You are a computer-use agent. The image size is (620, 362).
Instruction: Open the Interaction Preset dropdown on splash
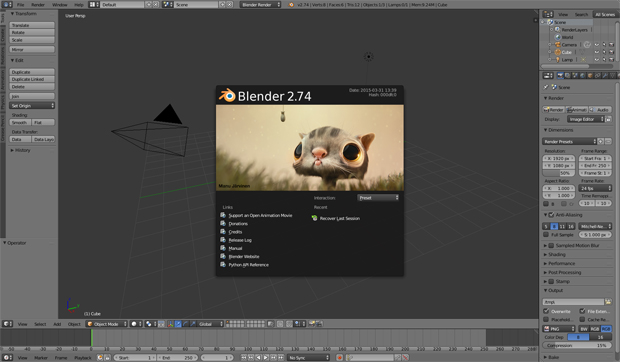pyautogui.click(x=378, y=198)
